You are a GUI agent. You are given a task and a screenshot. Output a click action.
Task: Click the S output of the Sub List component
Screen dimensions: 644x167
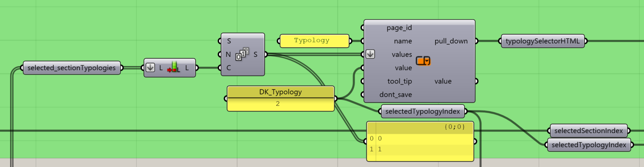255,54
